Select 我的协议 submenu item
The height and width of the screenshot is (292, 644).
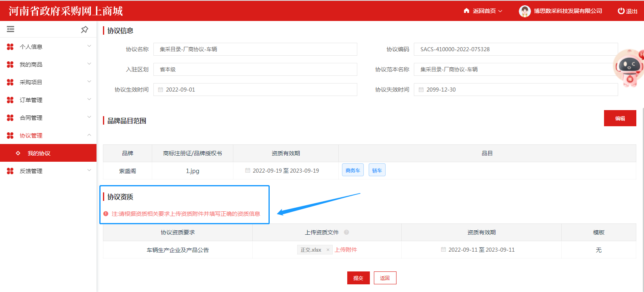pyautogui.click(x=48, y=153)
